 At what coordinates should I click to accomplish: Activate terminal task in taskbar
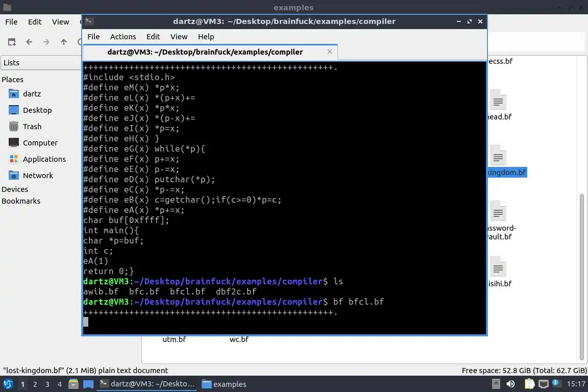pos(146,384)
